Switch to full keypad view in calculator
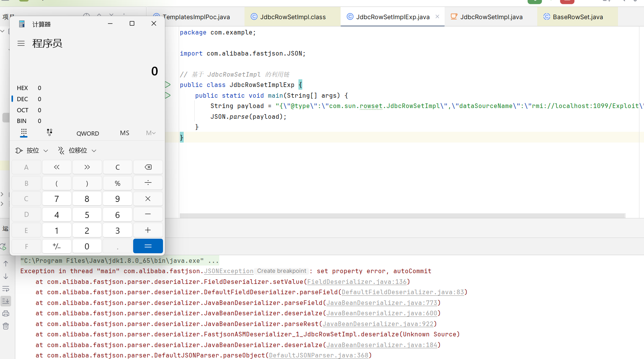Image resolution: width=644 pixels, height=359 pixels. pyautogui.click(x=24, y=133)
